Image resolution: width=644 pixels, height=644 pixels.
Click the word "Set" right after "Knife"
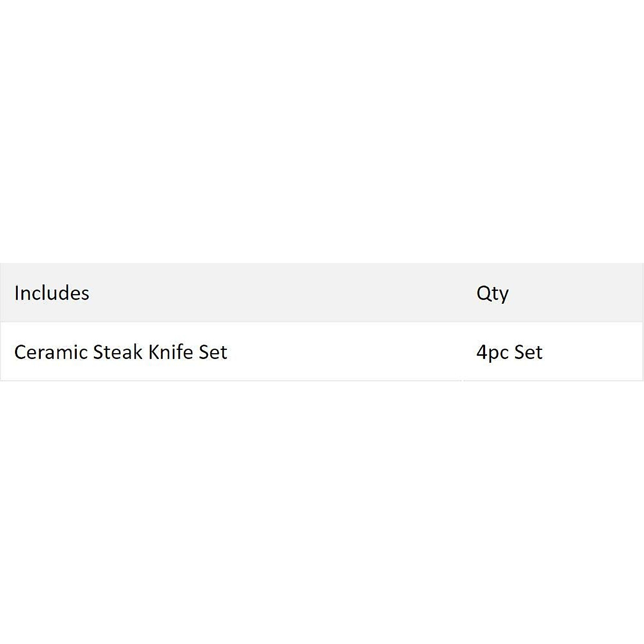213,352
